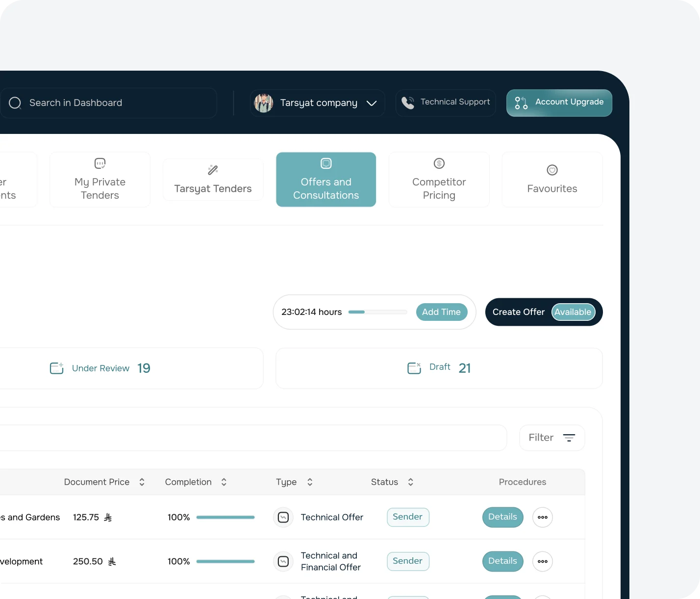Click the countdown timer progress bar

(377, 312)
